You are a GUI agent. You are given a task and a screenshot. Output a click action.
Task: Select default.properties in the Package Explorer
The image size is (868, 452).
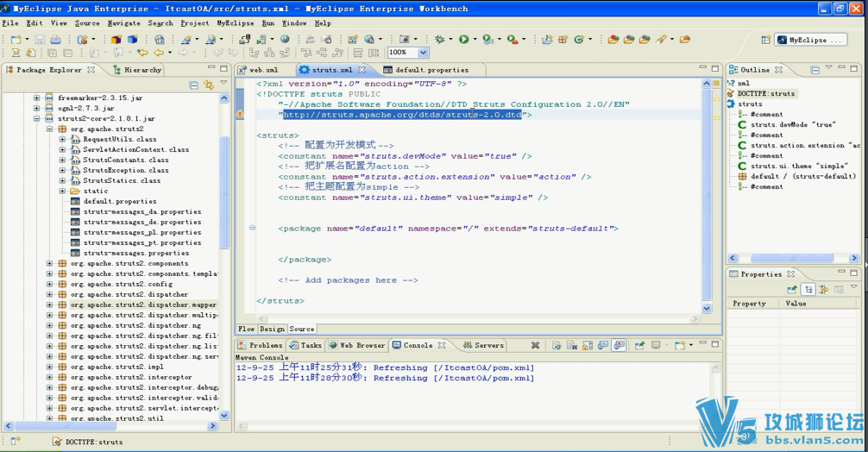point(120,202)
